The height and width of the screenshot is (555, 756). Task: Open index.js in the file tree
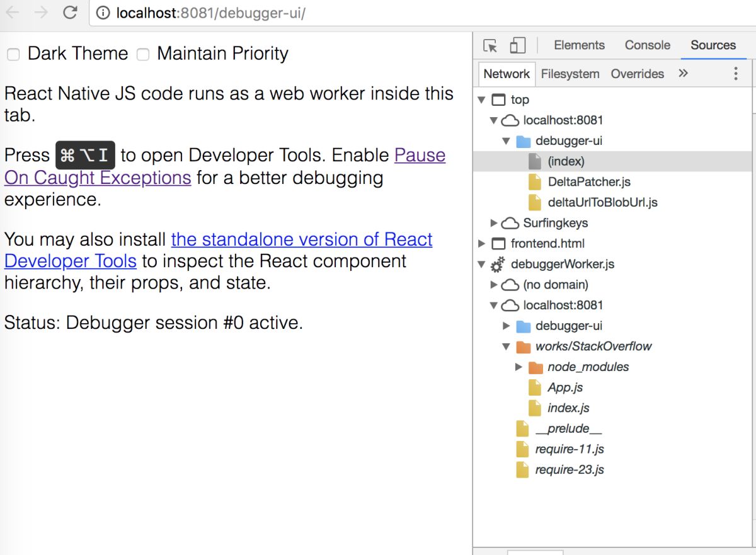coord(568,408)
